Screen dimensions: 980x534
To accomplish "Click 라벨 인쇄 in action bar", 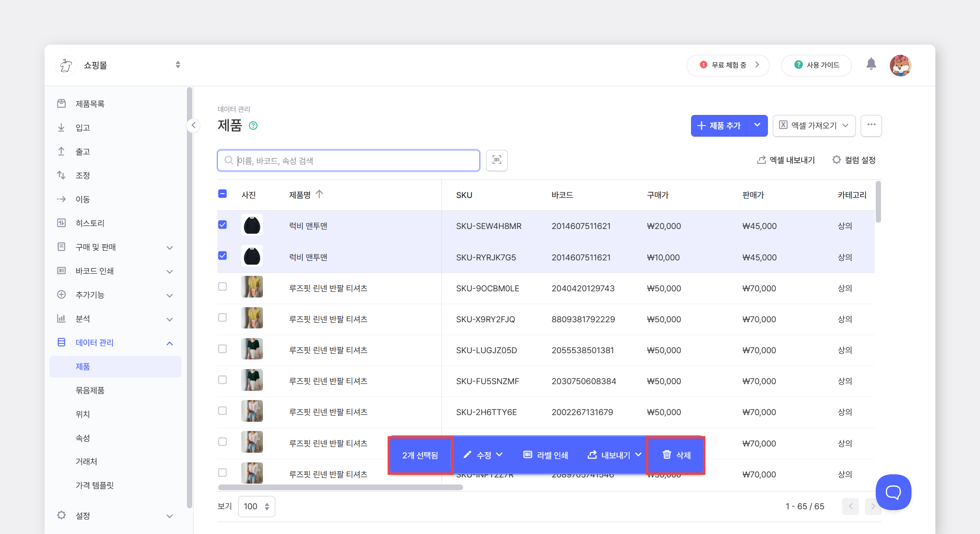I will pos(546,455).
